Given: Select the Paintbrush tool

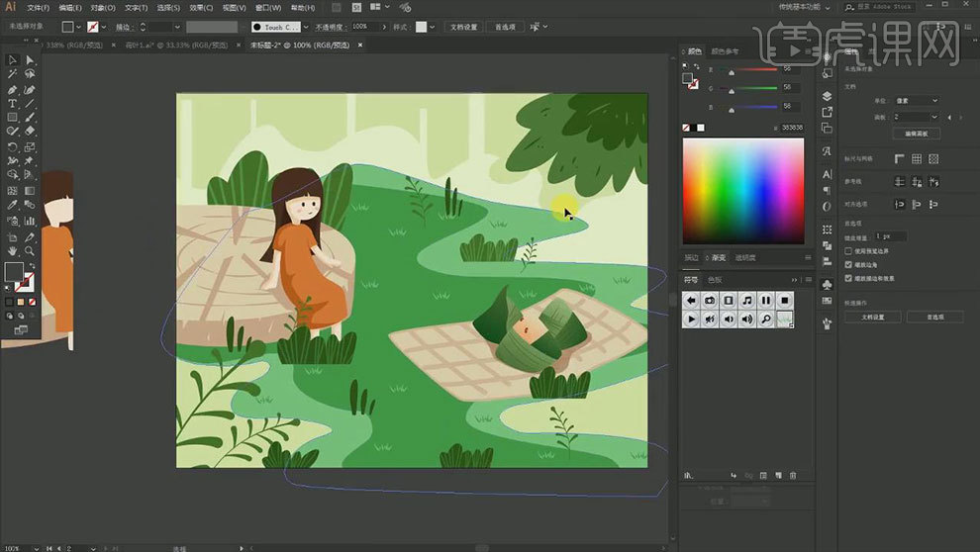Looking at the screenshot, I should pyautogui.click(x=30, y=117).
